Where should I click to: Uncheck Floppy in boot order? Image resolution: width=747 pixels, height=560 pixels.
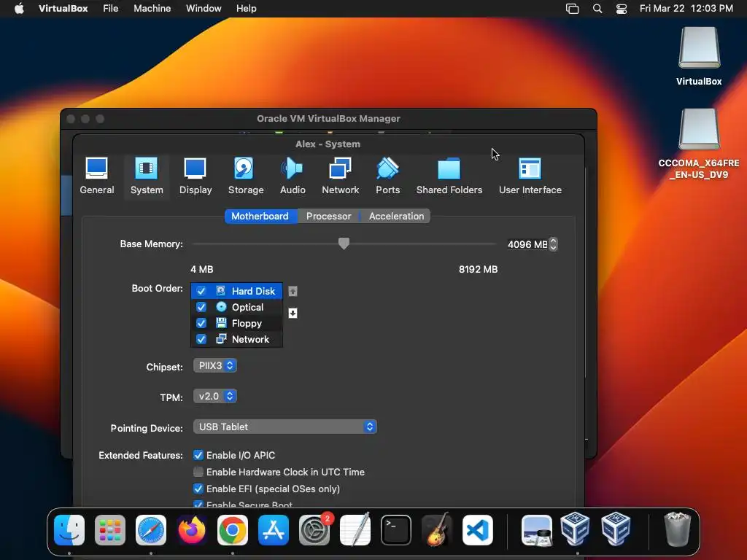tap(201, 323)
